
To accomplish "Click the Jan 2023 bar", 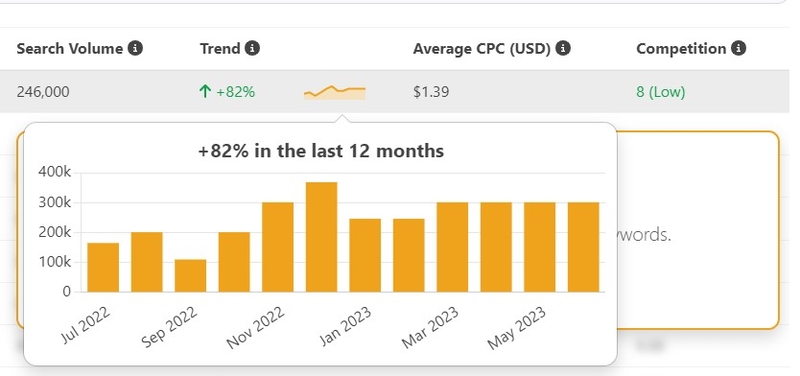I will point(365,255).
